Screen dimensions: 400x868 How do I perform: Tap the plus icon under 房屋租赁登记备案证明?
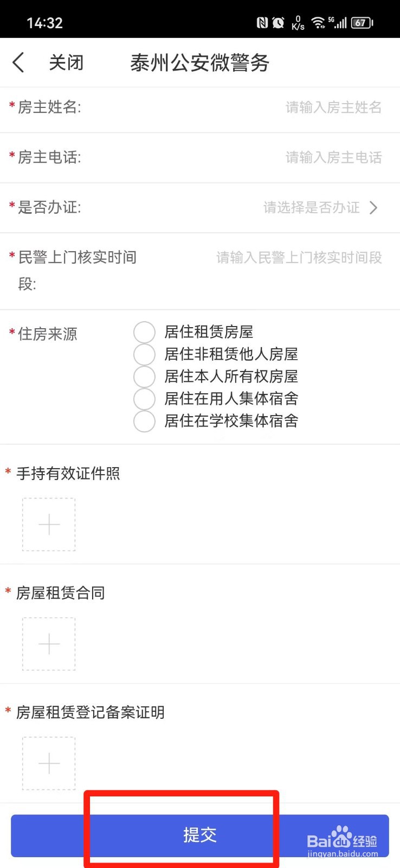[49, 763]
